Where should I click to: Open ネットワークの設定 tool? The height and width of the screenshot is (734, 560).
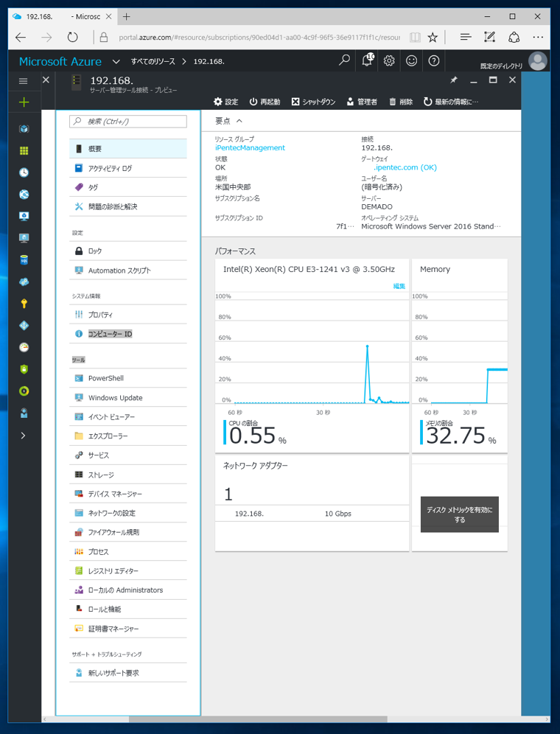click(x=127, y=513)
